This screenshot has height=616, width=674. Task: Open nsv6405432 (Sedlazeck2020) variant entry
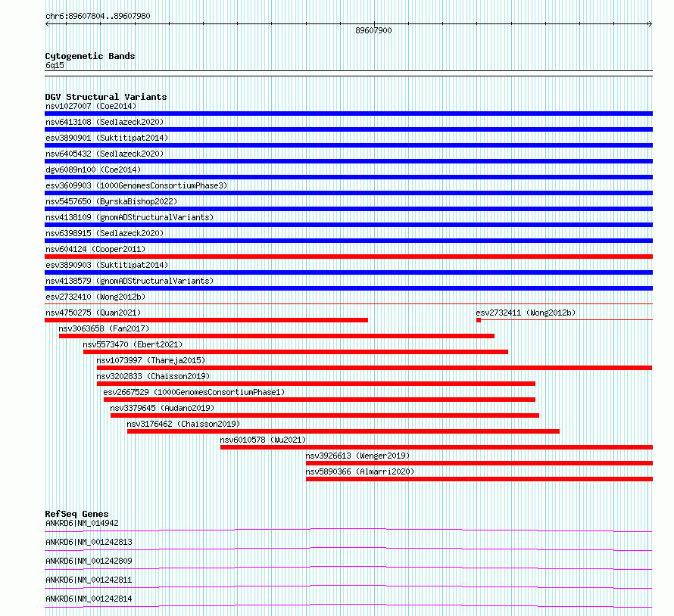[105, 154]
